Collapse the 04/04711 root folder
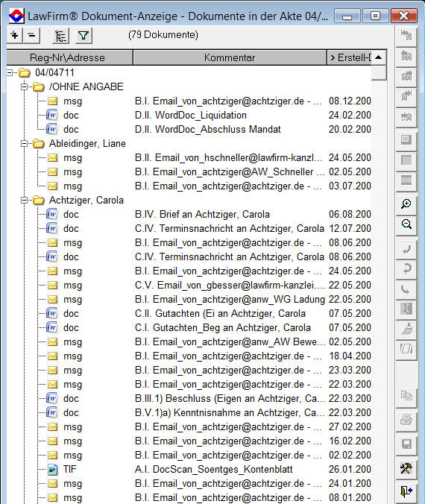The image size is (425, 504). click(x=10, y=72)
